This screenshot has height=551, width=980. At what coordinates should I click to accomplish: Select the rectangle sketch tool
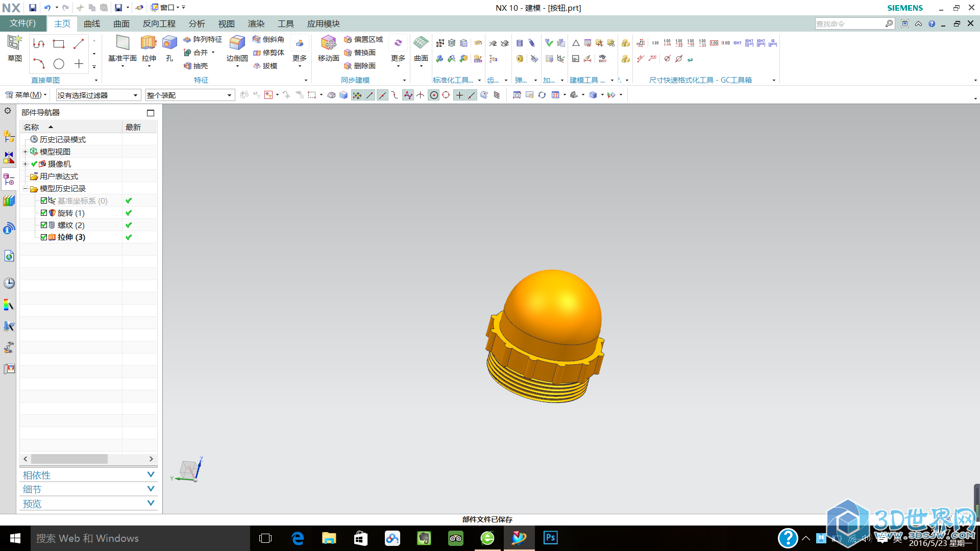click(x=59, y=44)
